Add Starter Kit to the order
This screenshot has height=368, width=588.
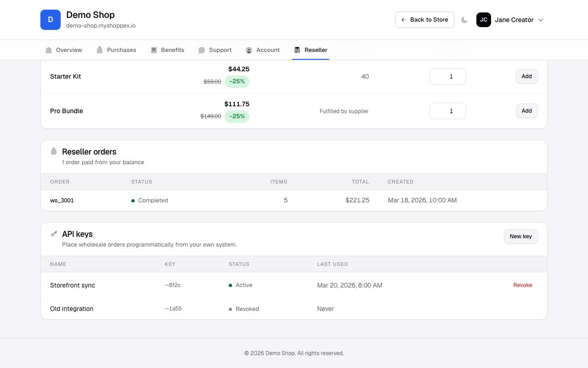click(x=526, y=76)
